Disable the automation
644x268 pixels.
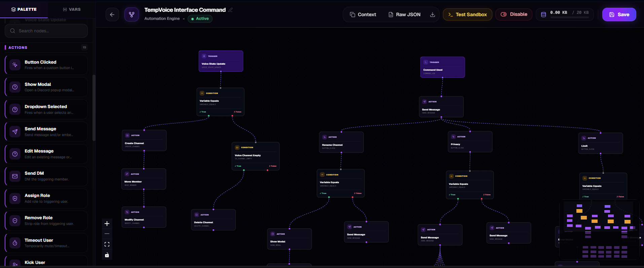(x=514, y=14)
